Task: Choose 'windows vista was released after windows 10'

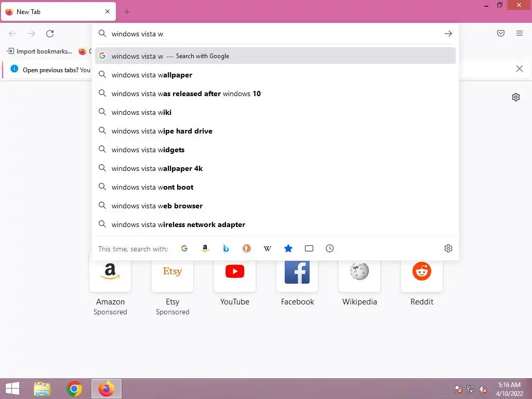Action: [275, 94]
